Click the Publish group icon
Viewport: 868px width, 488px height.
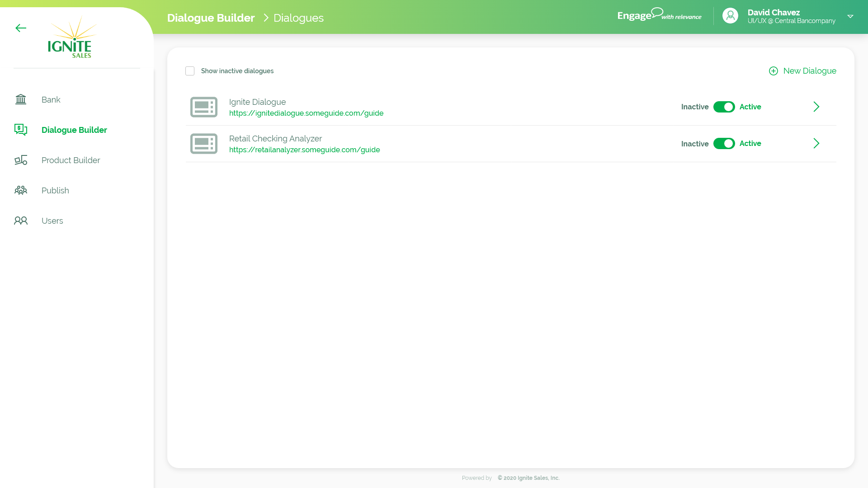[21, 190]
